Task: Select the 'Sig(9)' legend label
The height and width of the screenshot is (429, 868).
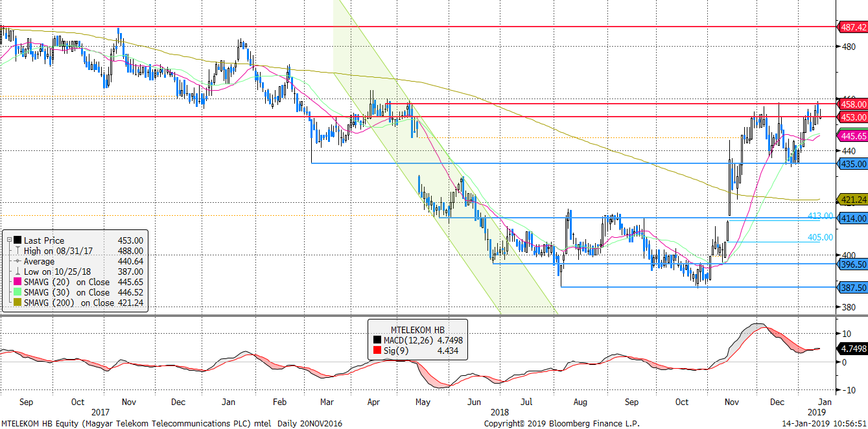Action: pyautogui.click(x=397, y=351)
